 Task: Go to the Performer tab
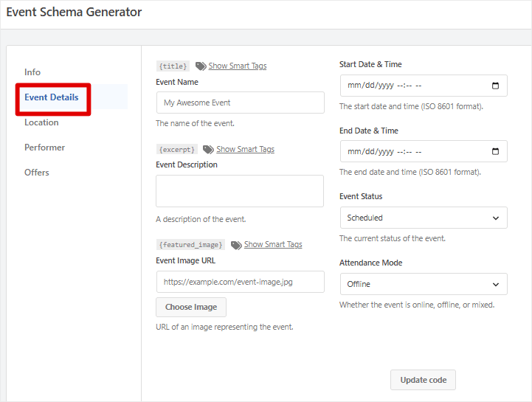point(44,148)
